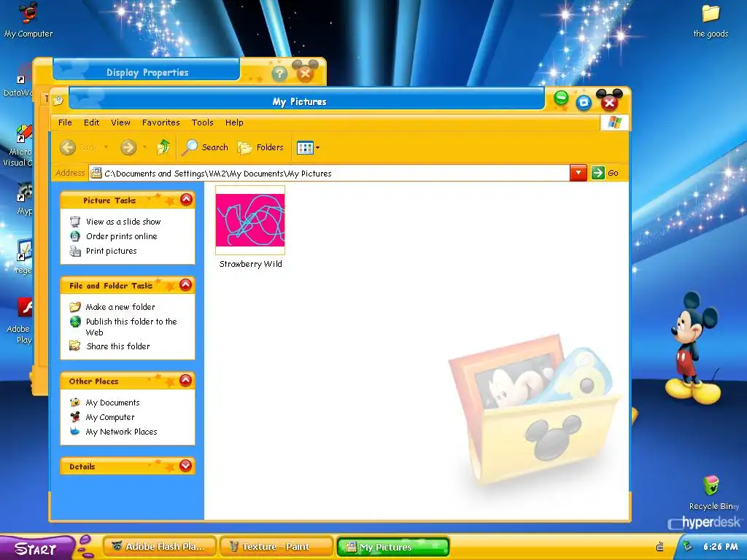The image size is (747, 560).
Task: Click the Order prints online icon
Action: coord(75,236)
